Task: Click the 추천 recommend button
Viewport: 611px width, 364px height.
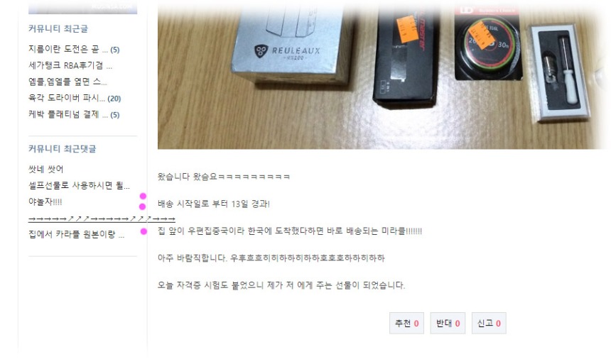Action: coord(406,323)
